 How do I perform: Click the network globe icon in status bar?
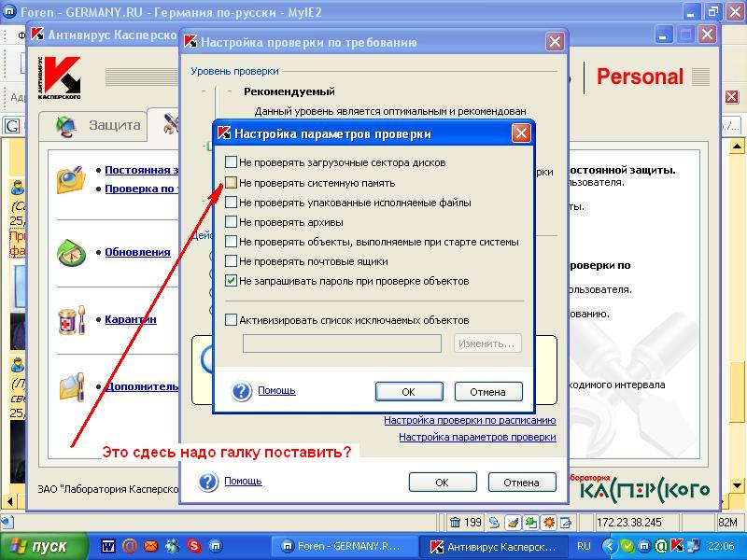[x=494, y=523]
